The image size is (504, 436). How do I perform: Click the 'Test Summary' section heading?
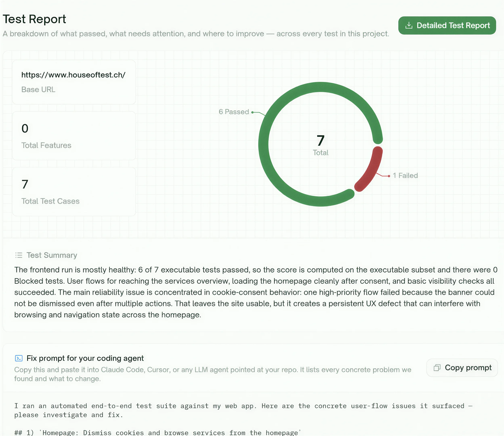click(x=52, y=255)
